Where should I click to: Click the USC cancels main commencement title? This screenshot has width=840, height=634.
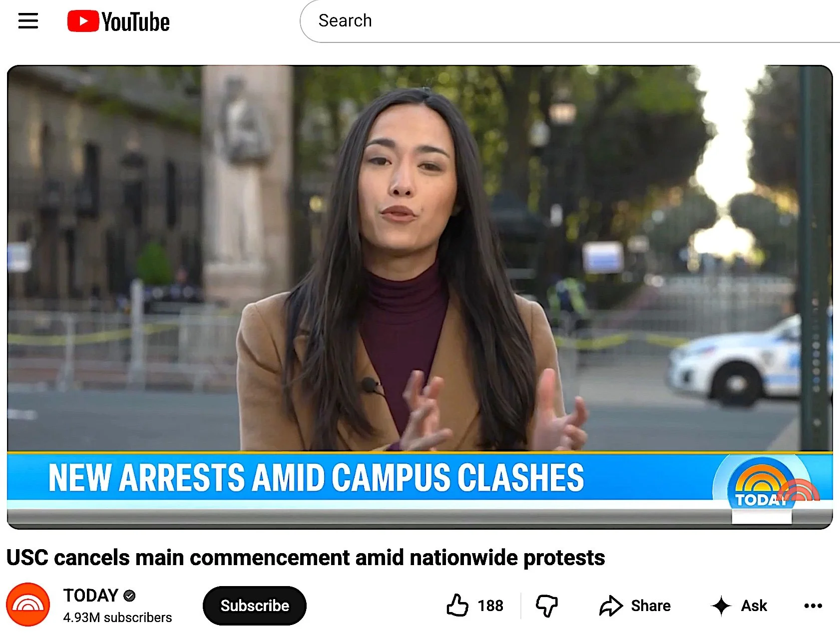[x=306, y=557]
